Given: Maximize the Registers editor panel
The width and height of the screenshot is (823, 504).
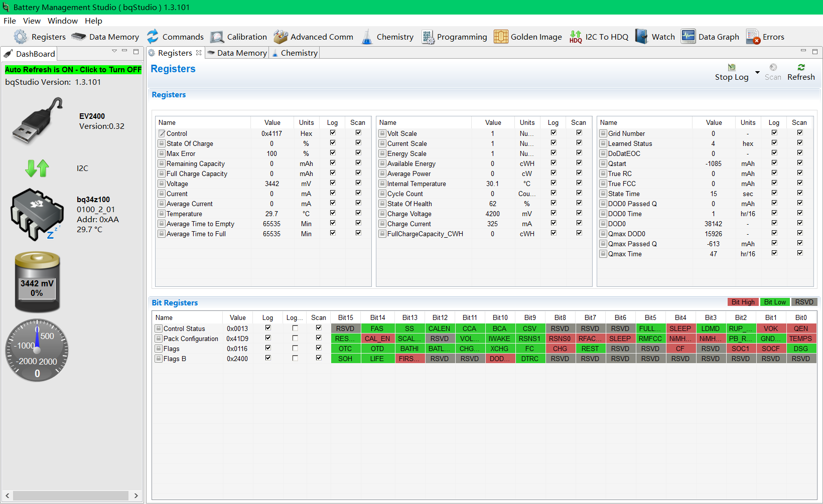Looking at the screenshot, I should coord(815,51).
